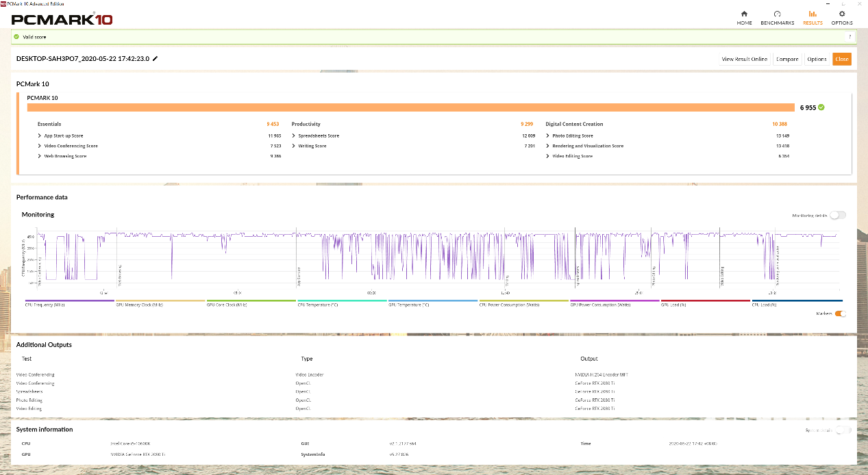Expand Video Conferencing Score details
This screenshot has width=868, height=475.
pos(39,146)
